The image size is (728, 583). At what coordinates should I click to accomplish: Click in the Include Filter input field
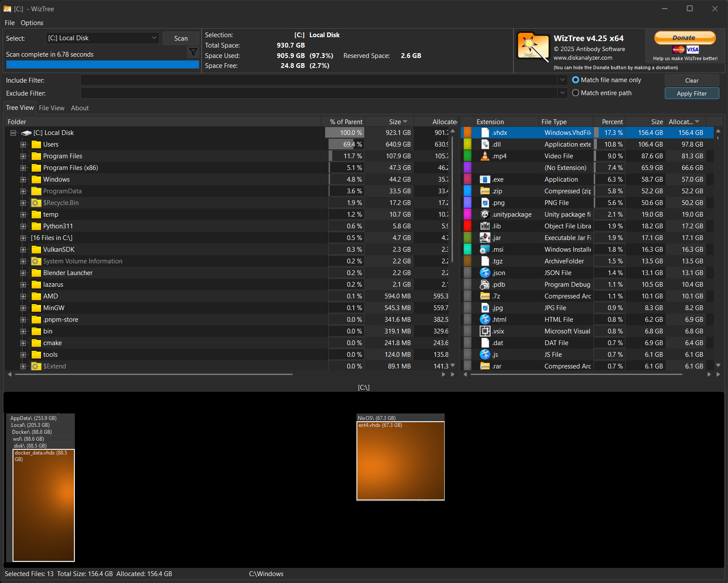pos(319,80)
